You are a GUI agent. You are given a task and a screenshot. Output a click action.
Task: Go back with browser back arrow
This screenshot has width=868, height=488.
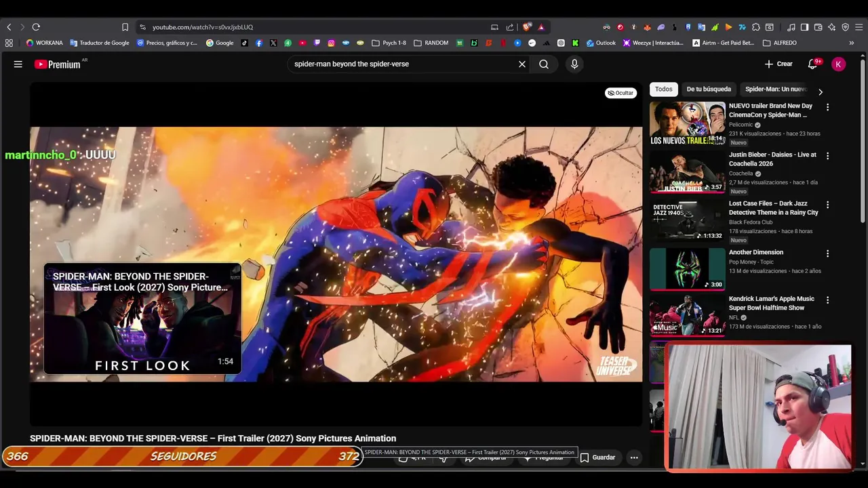pyautogui.click(x=9, y=27)
